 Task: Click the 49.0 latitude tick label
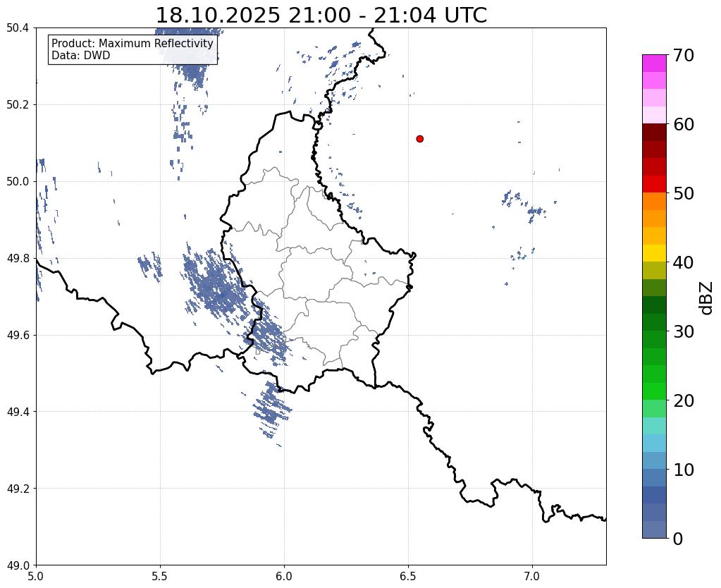18,565
